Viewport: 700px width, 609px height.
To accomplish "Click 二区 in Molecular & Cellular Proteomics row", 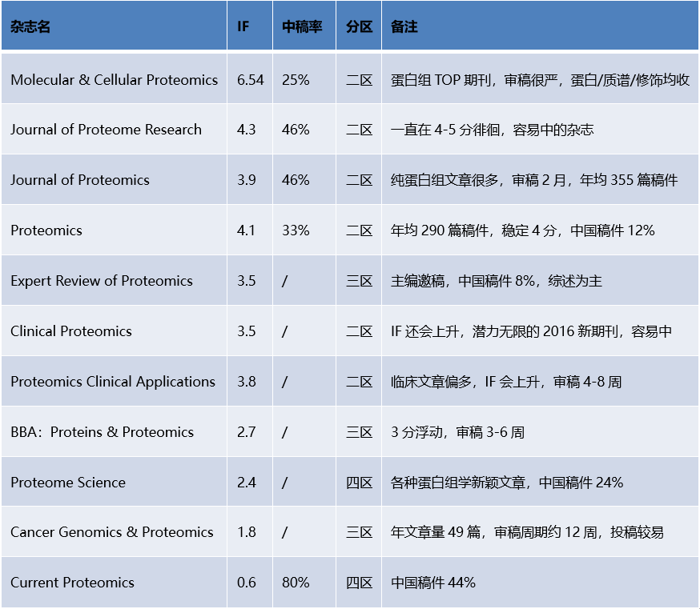I will (x=360, y=80).
